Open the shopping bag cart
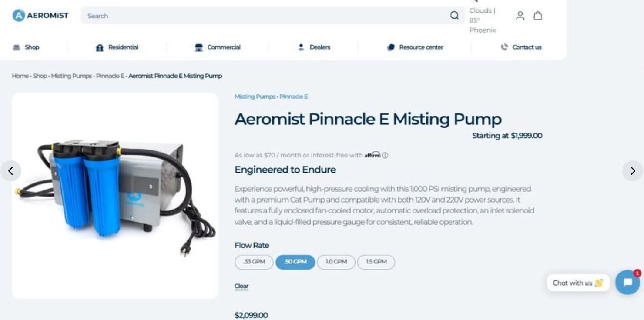Viewport: 644px width, 320px height. [538, 16]
